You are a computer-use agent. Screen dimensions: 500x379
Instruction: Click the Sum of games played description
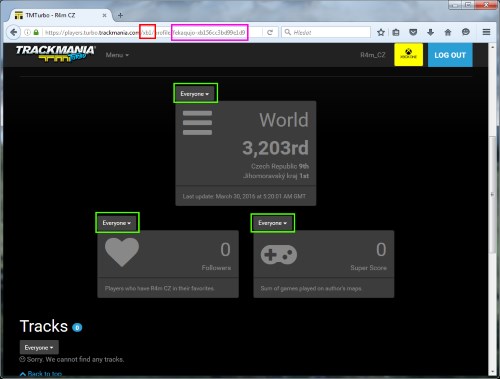(x=311, y=288)
